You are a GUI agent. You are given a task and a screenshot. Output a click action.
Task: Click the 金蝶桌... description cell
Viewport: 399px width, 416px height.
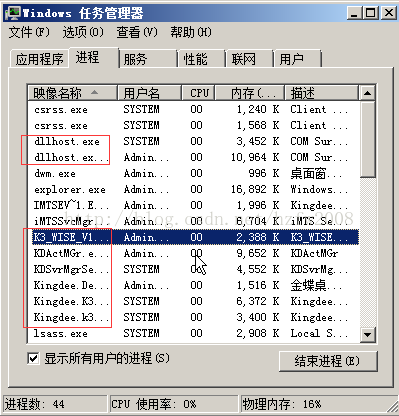(316, 285)
